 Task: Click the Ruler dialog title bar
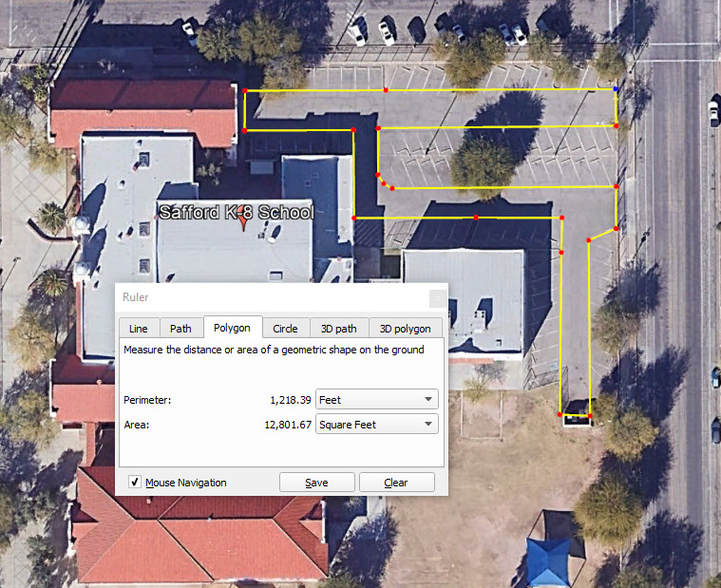272,297
